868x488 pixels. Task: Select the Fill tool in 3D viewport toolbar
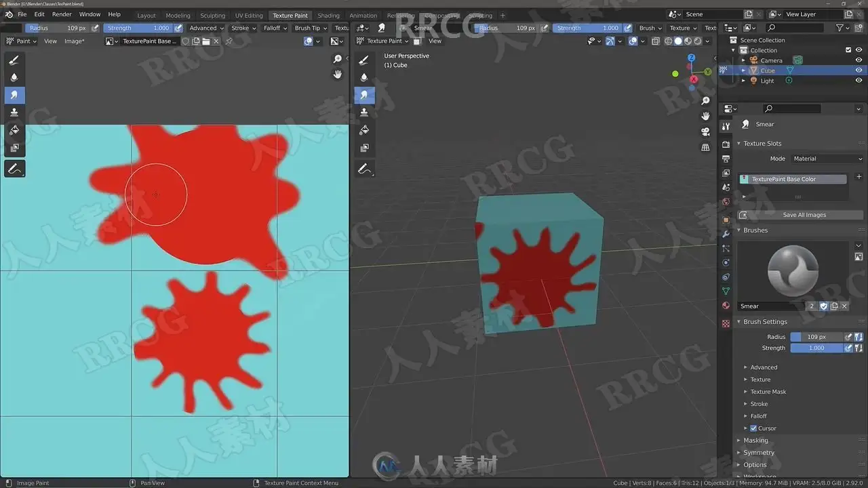[364, 129]
